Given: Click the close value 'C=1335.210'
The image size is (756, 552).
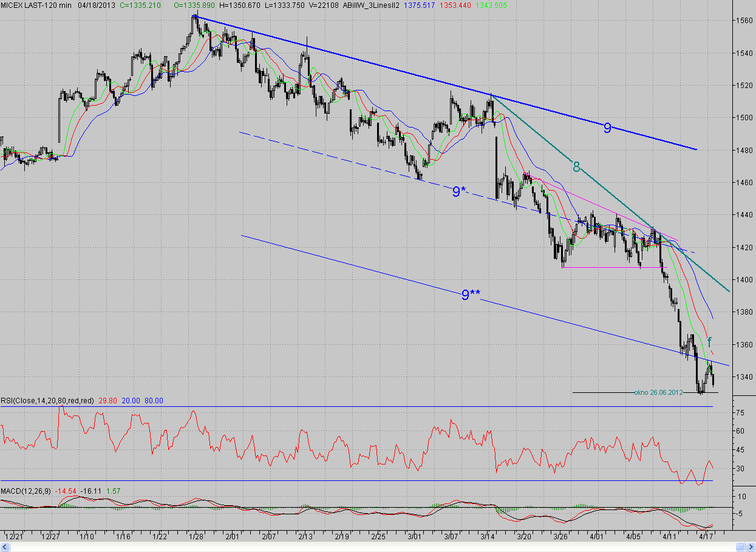Looking at the screenshot, I should (140, 5).
